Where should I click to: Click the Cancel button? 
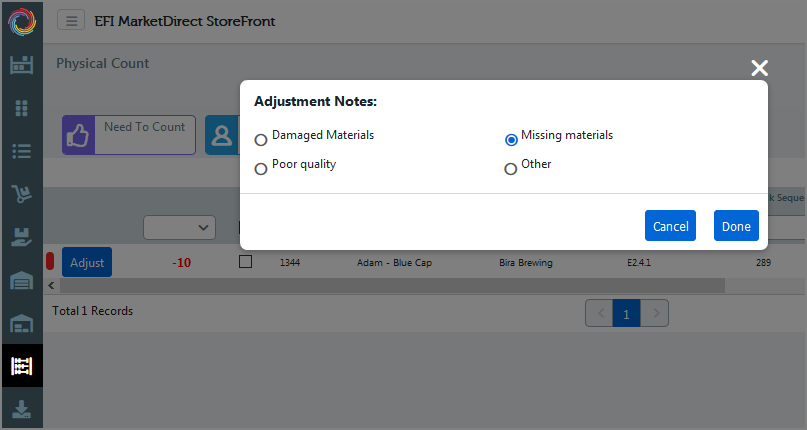[670, 226]
